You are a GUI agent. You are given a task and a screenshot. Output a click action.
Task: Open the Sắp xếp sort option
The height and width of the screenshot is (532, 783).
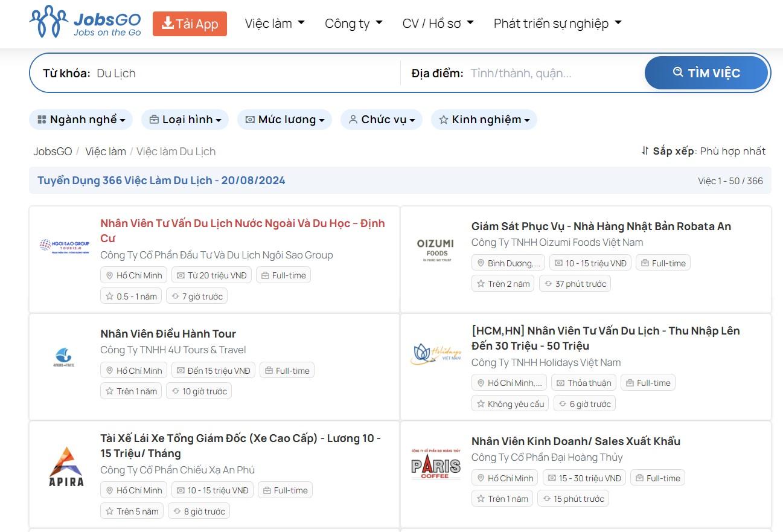(703, 151)
